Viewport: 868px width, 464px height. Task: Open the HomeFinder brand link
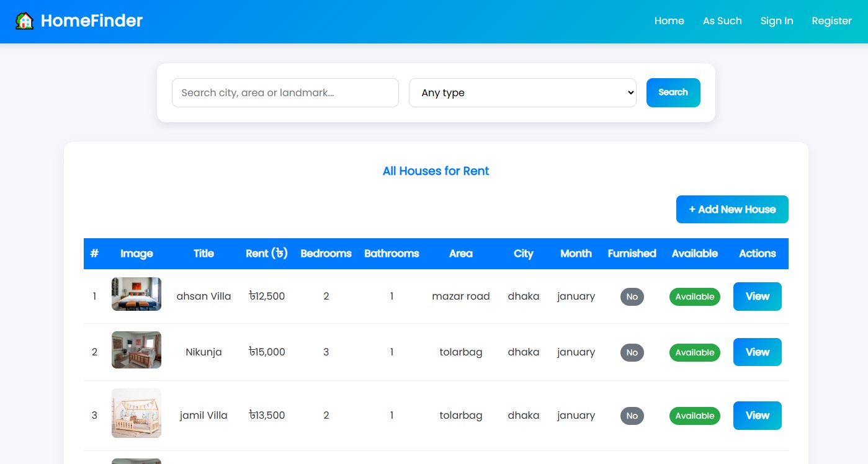pyautogui.click(x=79, y=21)
